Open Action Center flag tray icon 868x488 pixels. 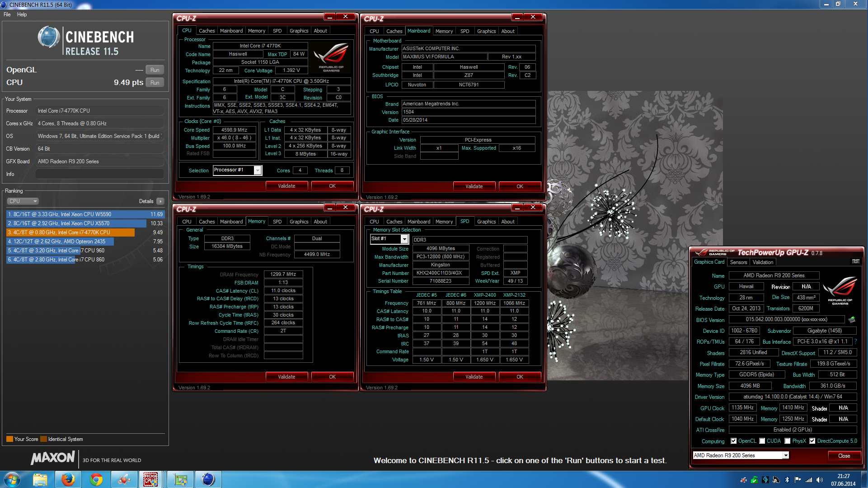(798, 480)
